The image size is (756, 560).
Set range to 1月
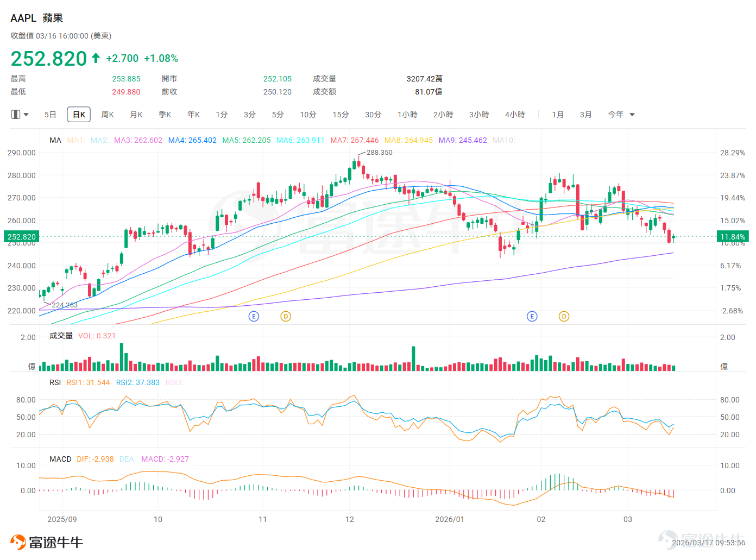pyautogui.click(x=558, y=115)
